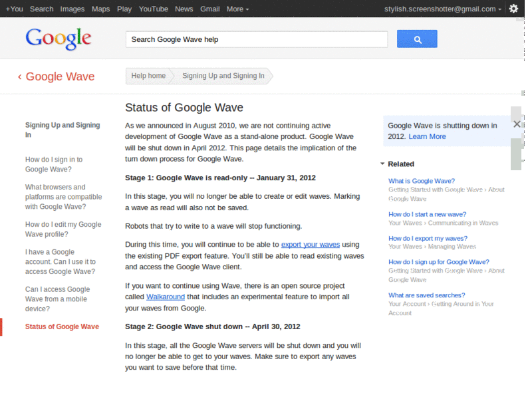Click +You in the top bar
532x399 pixels.
[x=14, y=9]
